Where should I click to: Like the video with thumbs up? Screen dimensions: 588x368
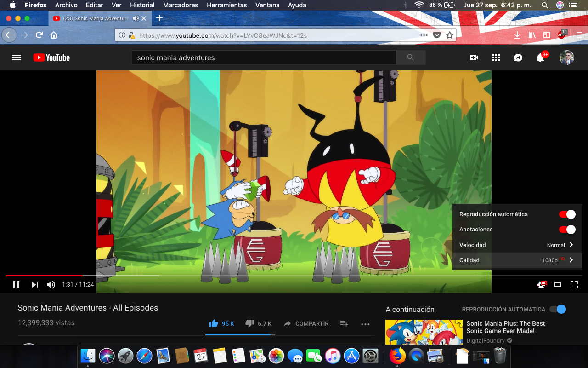(214, 323)
